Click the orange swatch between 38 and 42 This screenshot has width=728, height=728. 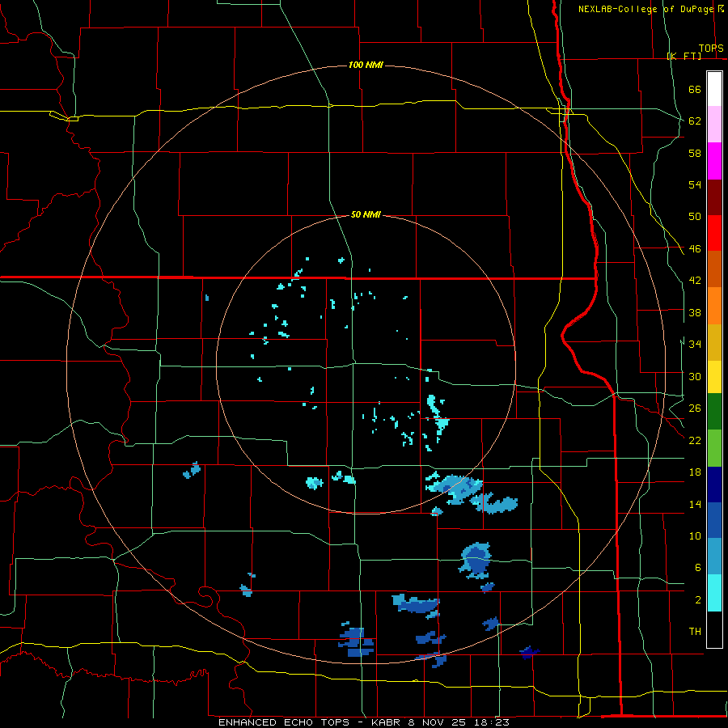tap(714, 306)
